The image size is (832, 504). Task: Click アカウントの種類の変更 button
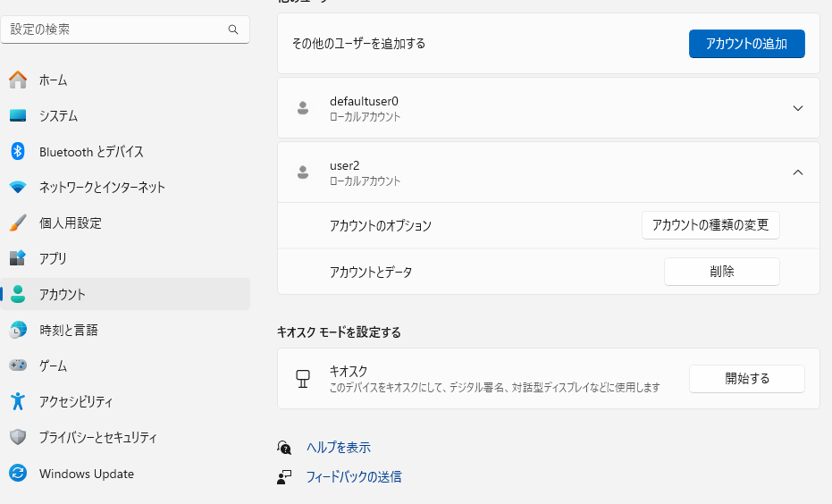tap(710, 225)
